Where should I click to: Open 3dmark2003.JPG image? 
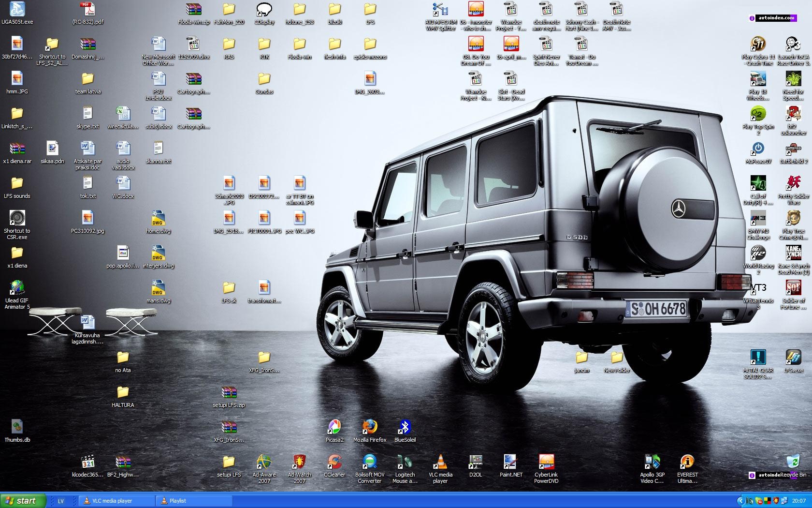pyautogui.click(x=229, y=183)
